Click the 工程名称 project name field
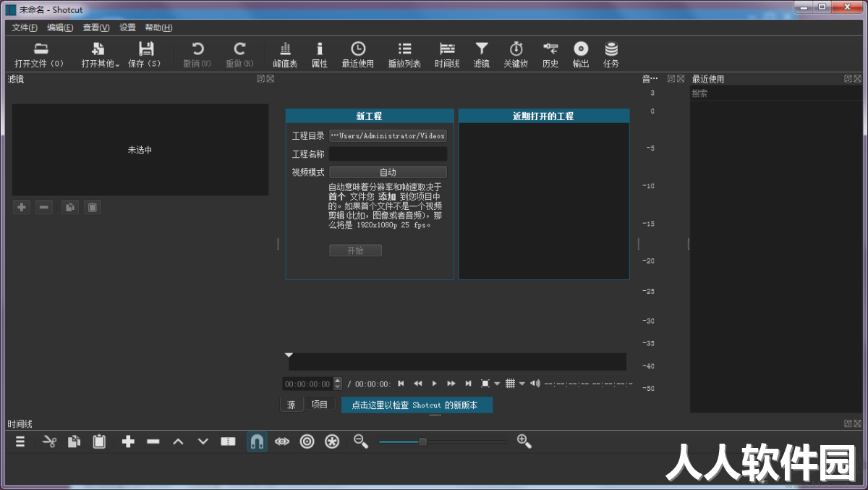Viewport: 868px width, 490px height. tap(388, 154)
